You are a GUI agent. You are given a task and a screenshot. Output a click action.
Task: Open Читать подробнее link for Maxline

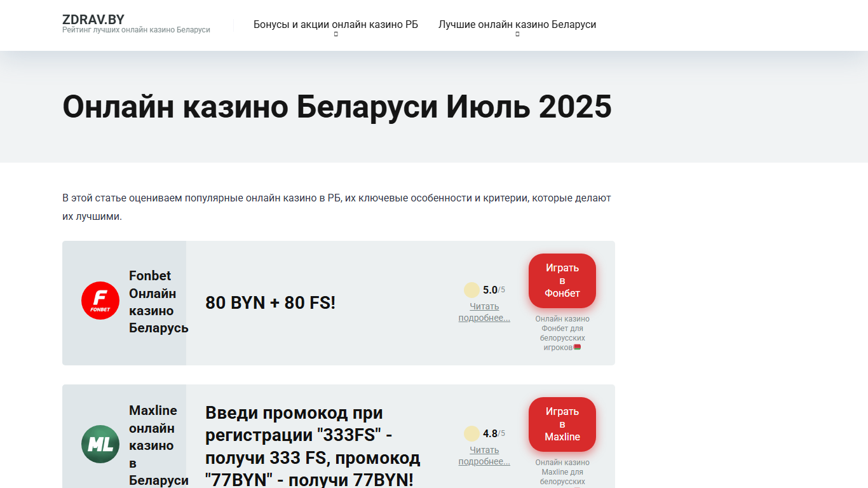484,456
